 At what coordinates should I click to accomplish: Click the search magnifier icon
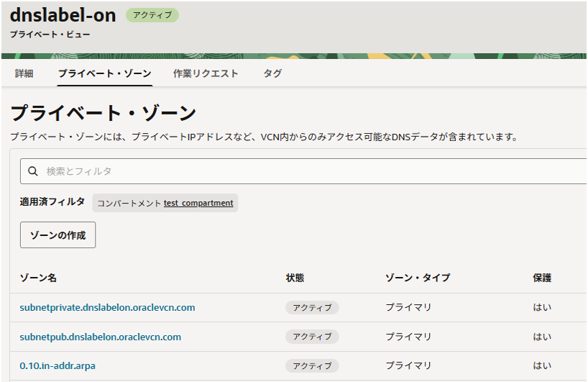pyautogui.click(x=32, y=171)
